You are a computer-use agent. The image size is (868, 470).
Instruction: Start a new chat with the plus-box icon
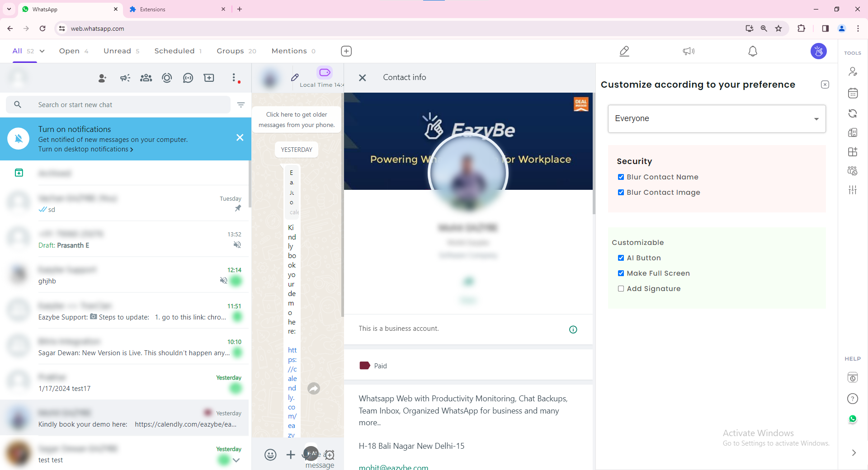209,78
